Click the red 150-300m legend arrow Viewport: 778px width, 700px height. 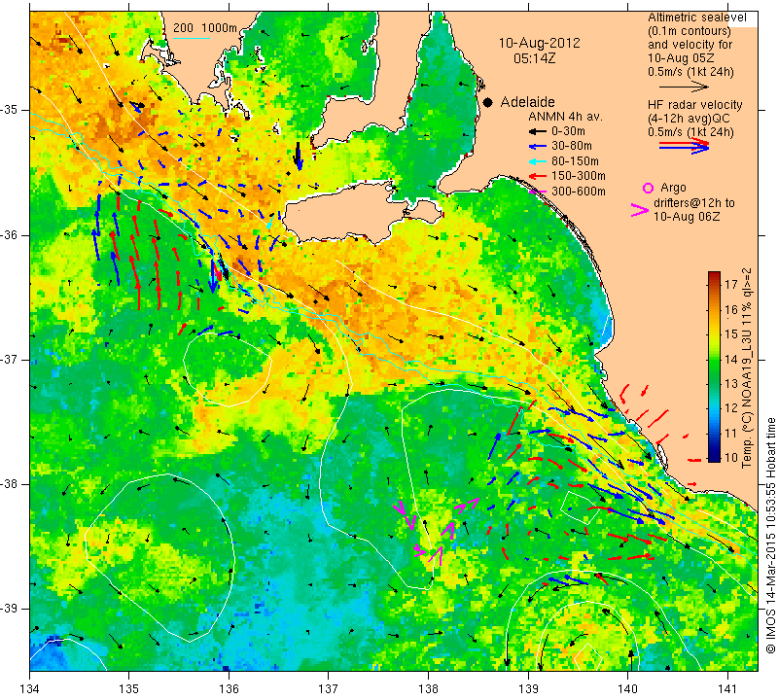point(537,176)
